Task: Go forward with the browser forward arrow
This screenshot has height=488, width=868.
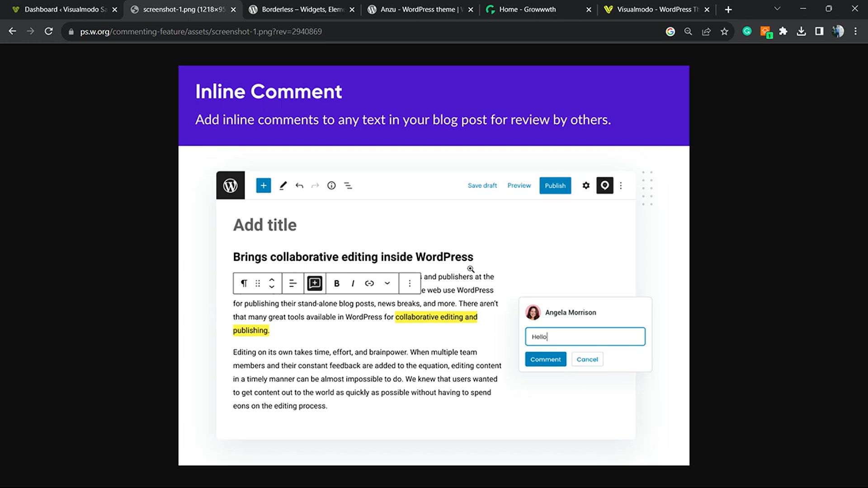Action: (30, 31)
